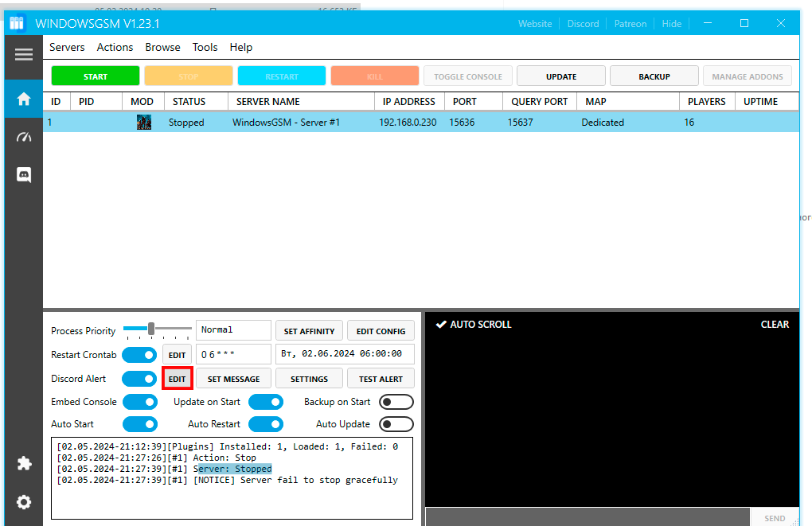Click the STOP button
Screen dimensions: 812x526
[x=189, y=76]
